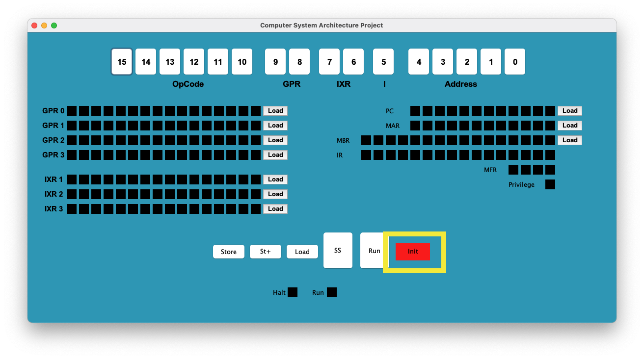
Task: Click the MBR register label
Action: [x=343, y=141]
